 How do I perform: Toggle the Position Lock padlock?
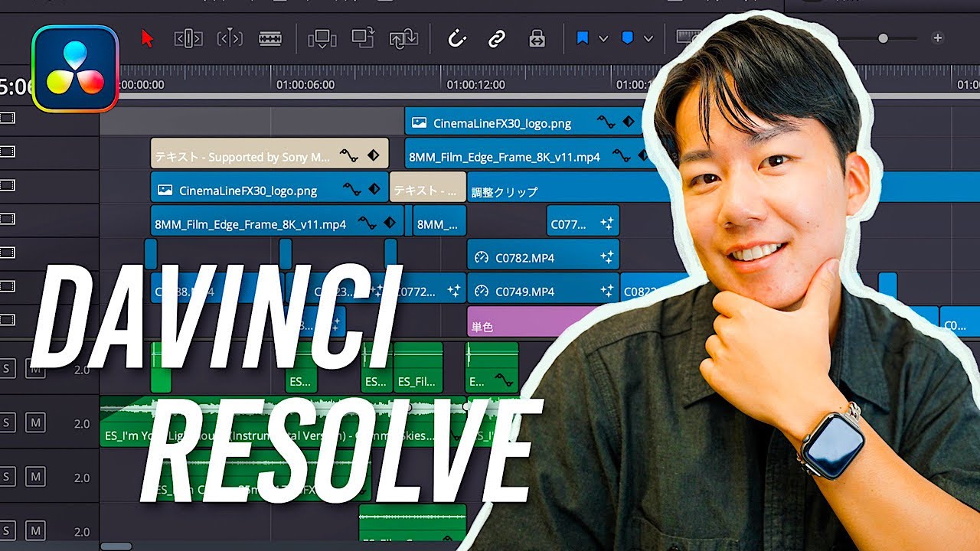pyautogui.click(x=537, y=38)
